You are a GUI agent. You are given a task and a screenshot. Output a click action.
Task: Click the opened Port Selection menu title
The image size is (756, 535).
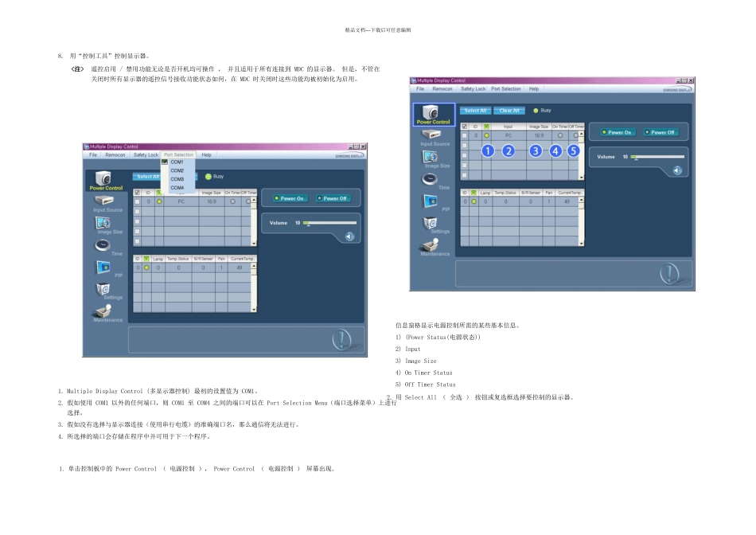tap(178, 155)
